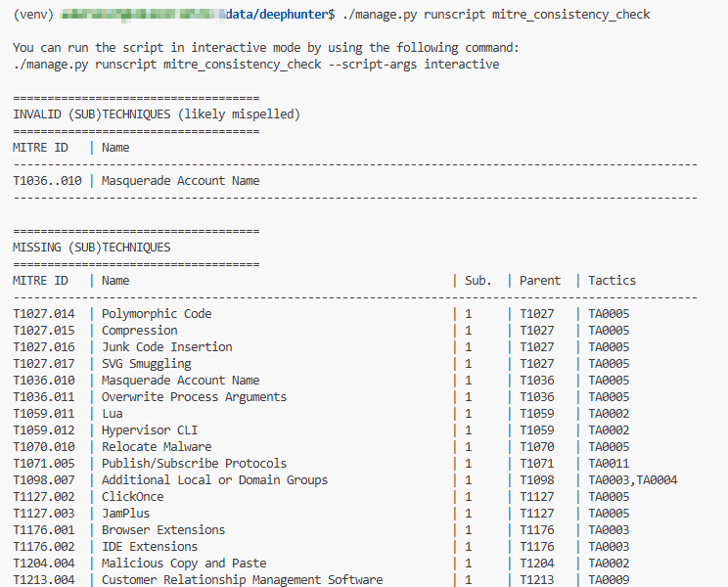Click parent T1213 in the table
The width and height of the screenshot is (728, 587).
pos(537,580)
